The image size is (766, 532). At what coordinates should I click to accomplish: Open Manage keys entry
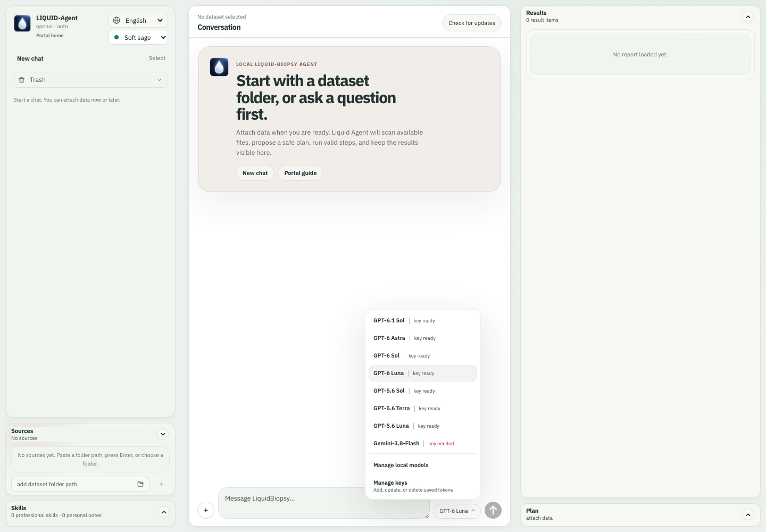tap(423, 486)
